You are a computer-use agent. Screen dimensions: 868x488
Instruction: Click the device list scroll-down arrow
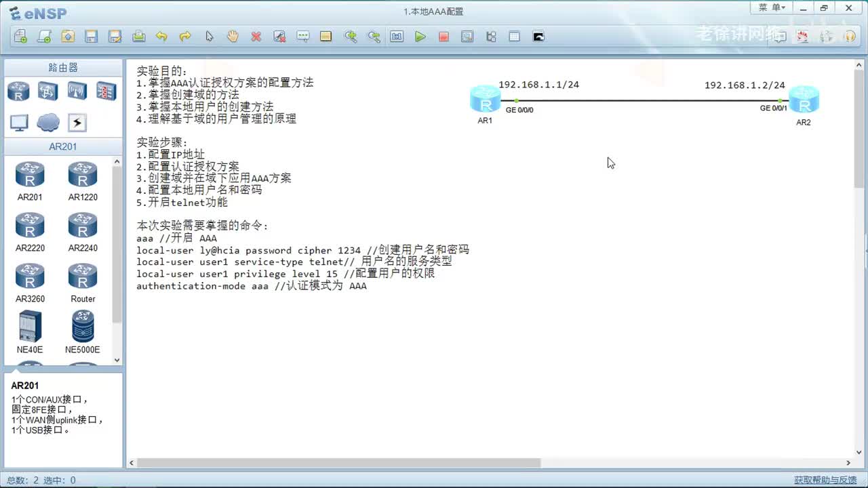click(x=117, y=360)
